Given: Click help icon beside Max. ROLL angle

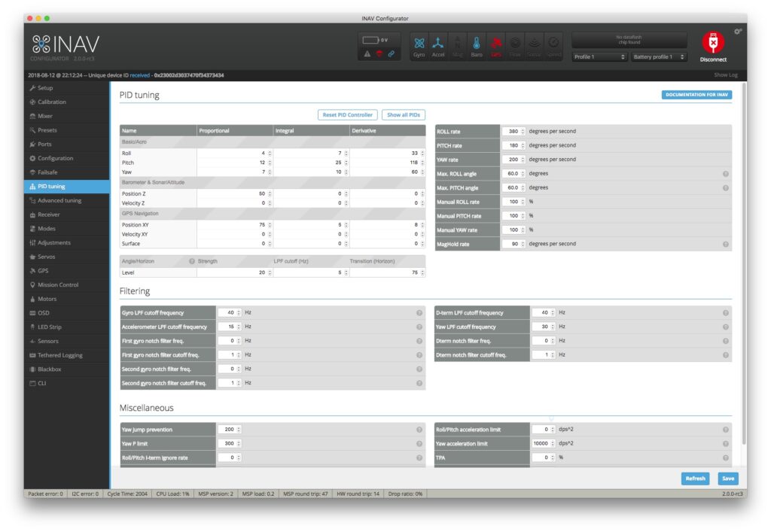Looking at the screenshot, I should point(726,174).
